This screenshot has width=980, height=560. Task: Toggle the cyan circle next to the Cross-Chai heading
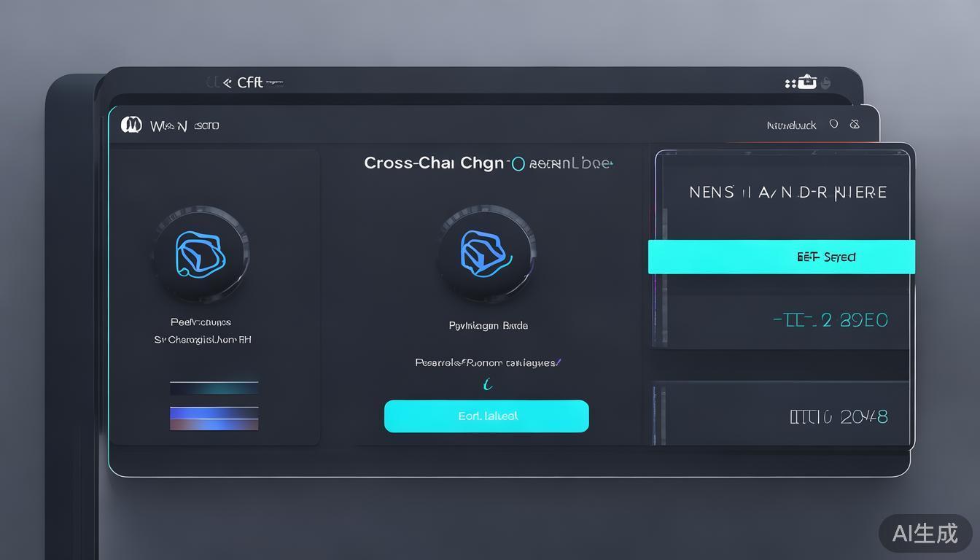(x=518, y=164)
